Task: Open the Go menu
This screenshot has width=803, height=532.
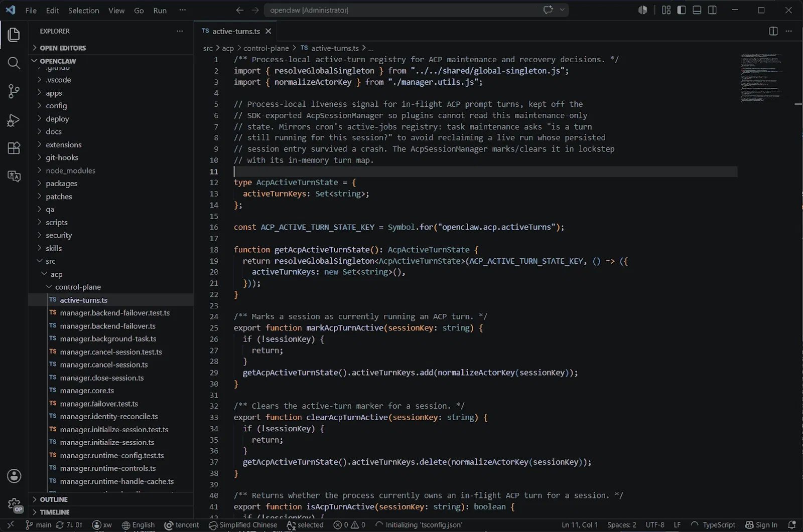Action: [x=139, y=10]
